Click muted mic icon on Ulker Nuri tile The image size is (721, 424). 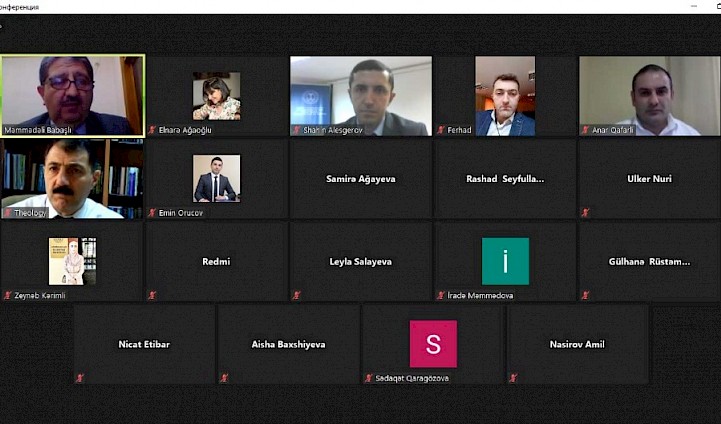click(585, 212)
